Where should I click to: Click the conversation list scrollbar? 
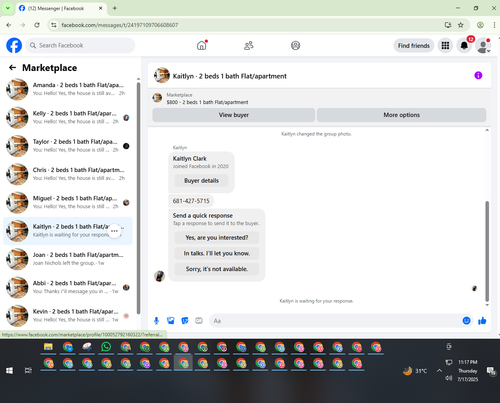pos(138,197)
